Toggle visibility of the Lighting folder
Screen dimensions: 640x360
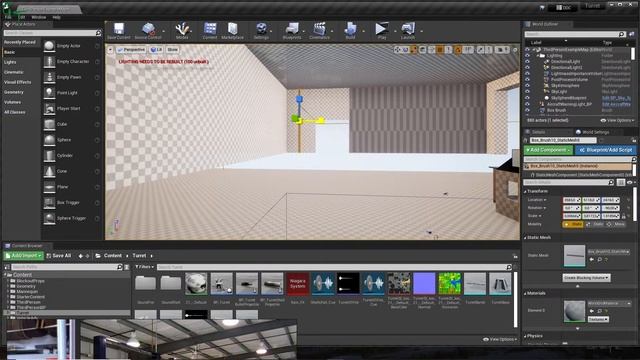click(527, 56)
